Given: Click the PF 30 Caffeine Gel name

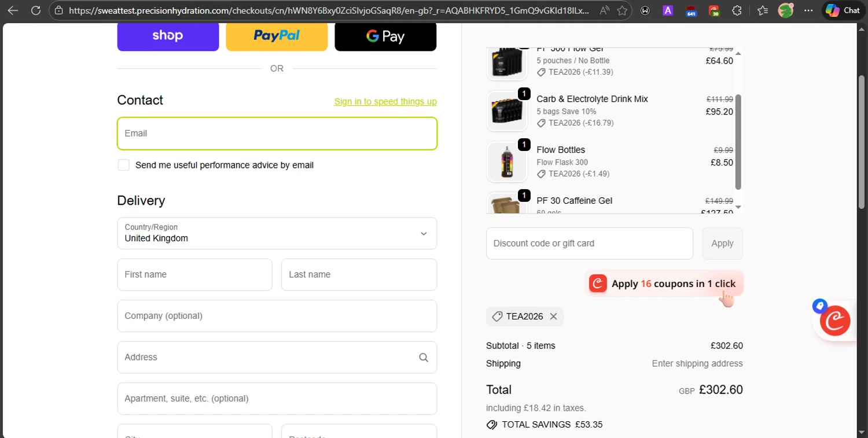Looking at the screenshot, I should click(575, 201).
